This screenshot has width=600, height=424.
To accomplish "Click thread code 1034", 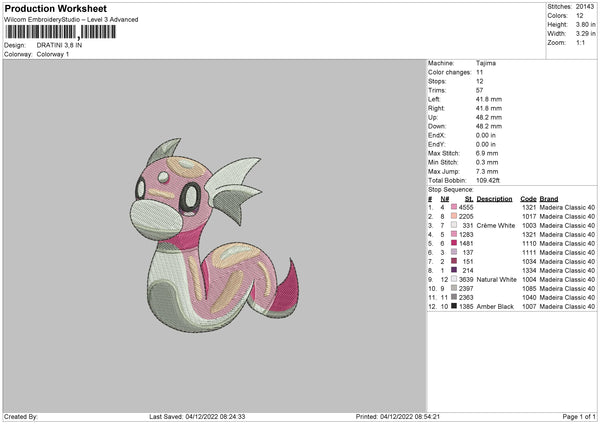I will (x=529, y=261).
